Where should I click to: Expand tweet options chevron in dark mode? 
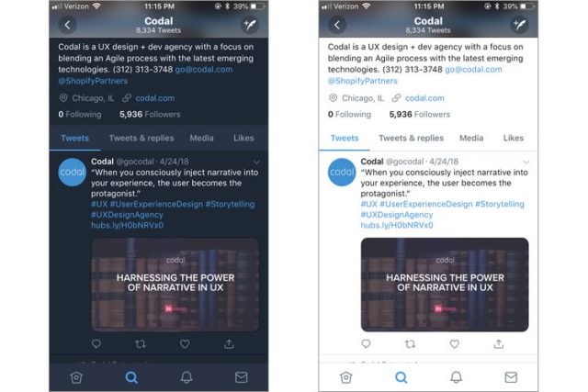tap(256, 162)
